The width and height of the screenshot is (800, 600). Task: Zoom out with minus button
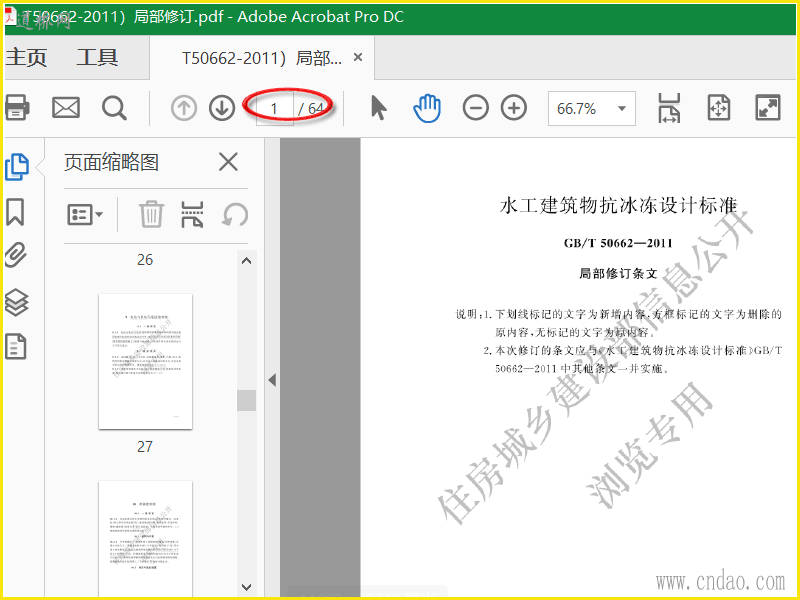476,108
